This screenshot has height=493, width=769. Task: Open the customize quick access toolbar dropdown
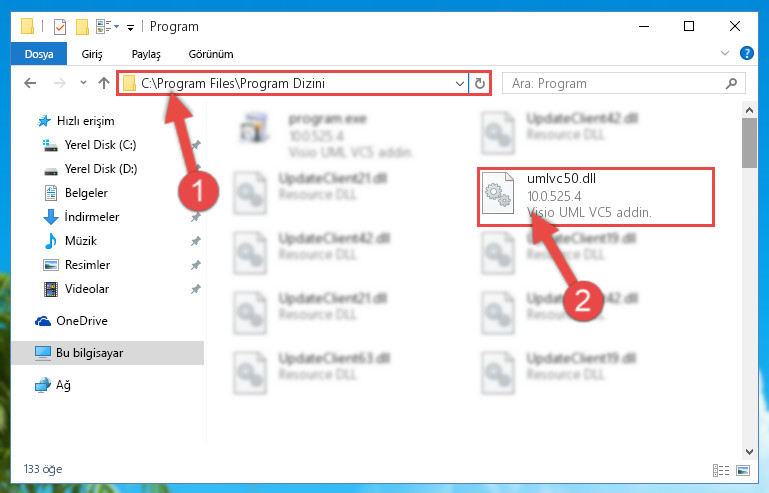point(130,27)
